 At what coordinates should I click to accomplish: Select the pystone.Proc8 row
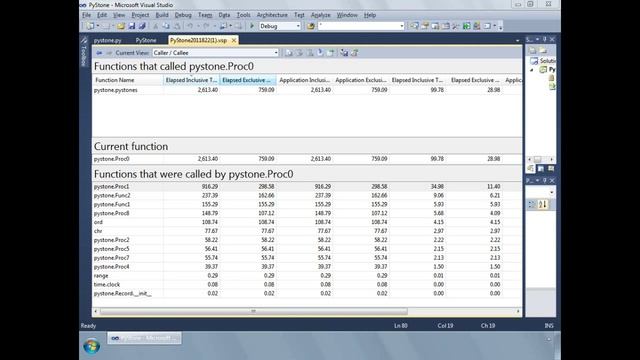coord(307,213)
